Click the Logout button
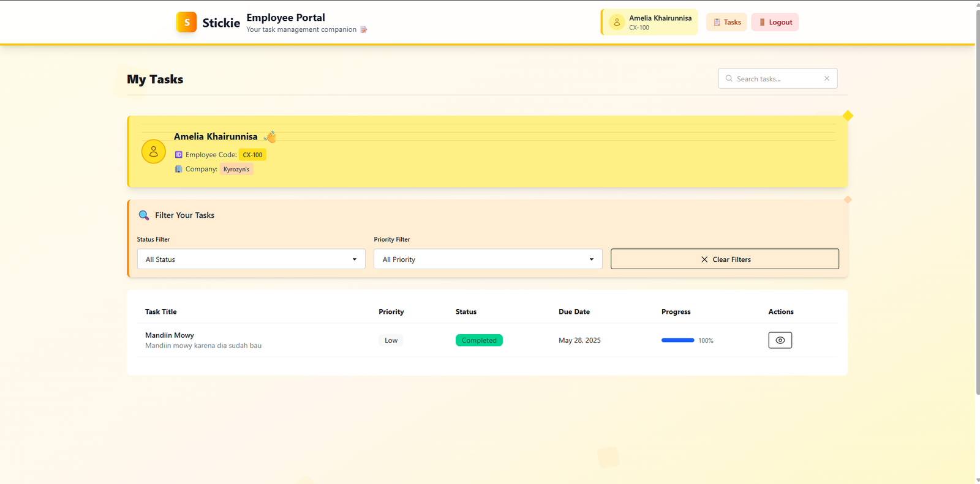This screenshot has width=980, height=484. [x=775, y=22]
